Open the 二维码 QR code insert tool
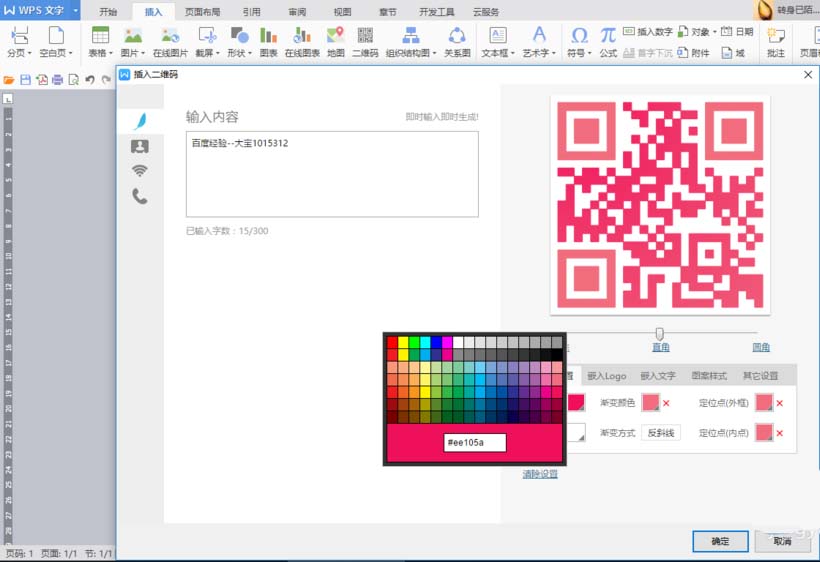 [365, 42]
